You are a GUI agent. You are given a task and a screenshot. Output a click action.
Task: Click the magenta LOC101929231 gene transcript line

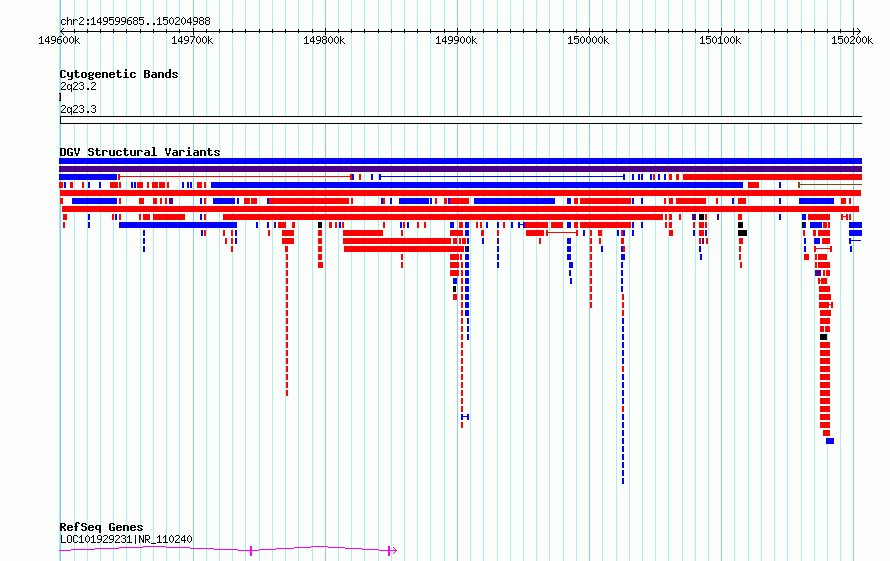228,550
